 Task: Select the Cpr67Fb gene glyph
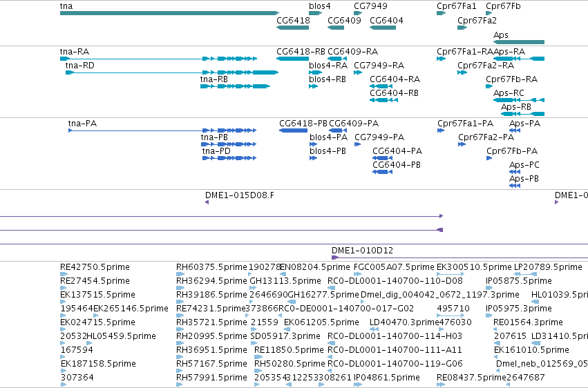click(x=489, y=13)
